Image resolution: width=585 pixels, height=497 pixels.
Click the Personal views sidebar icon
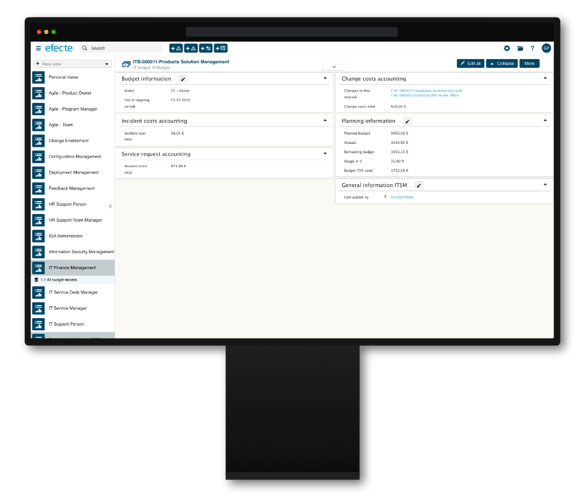[38, 77]
